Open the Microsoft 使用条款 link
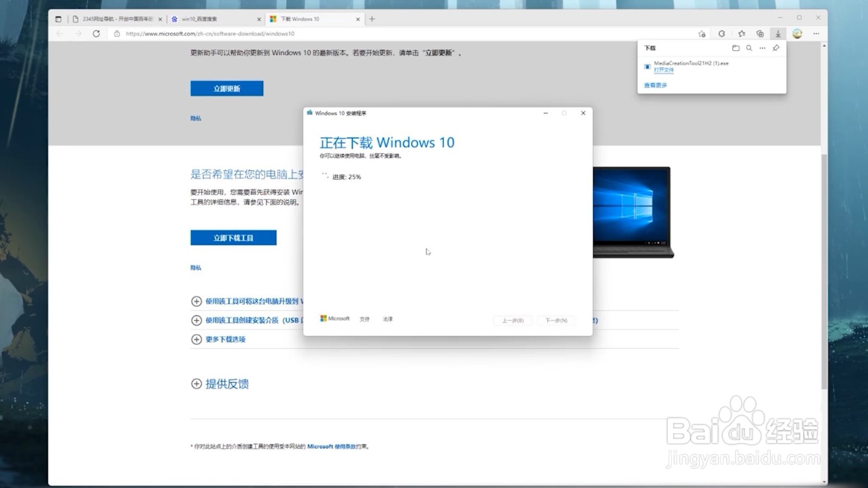The image size is (868, 488). 331,446
